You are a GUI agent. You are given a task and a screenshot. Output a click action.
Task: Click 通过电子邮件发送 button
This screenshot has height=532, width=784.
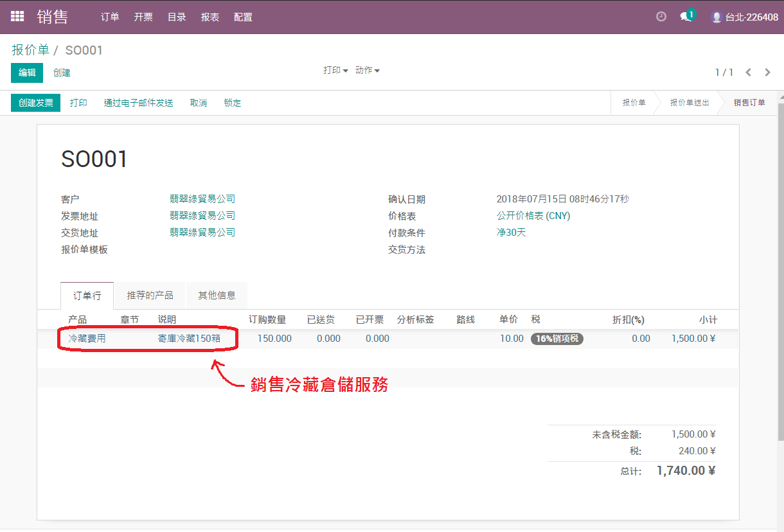pyautogui.click(x=139, y=103)
